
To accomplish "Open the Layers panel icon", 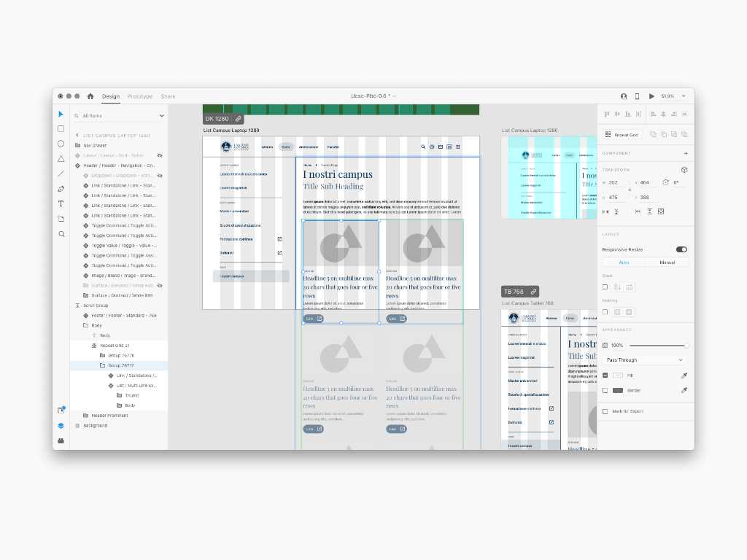I will [61, 426].
